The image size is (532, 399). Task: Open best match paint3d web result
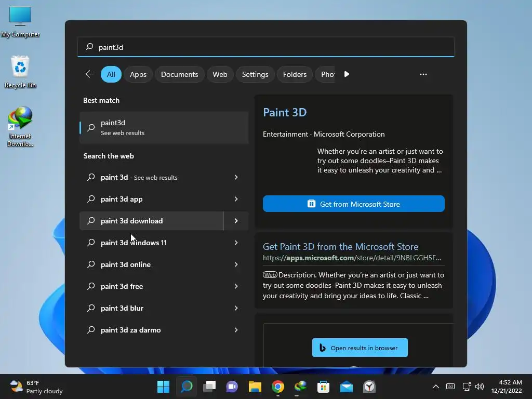tap(164, 128)
